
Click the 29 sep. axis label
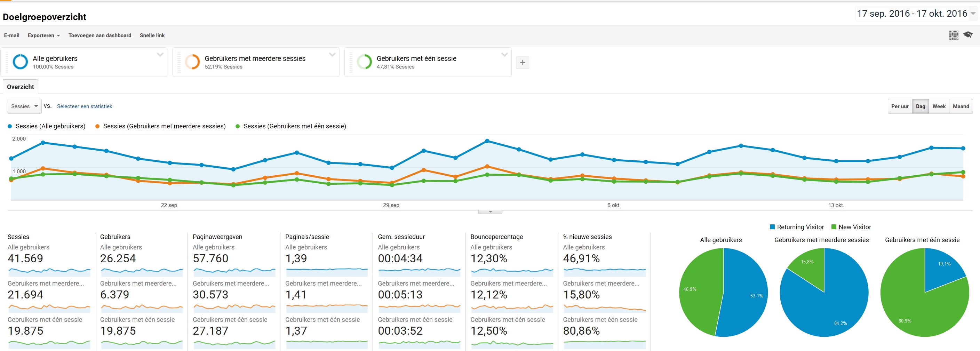tap(391, 205)
